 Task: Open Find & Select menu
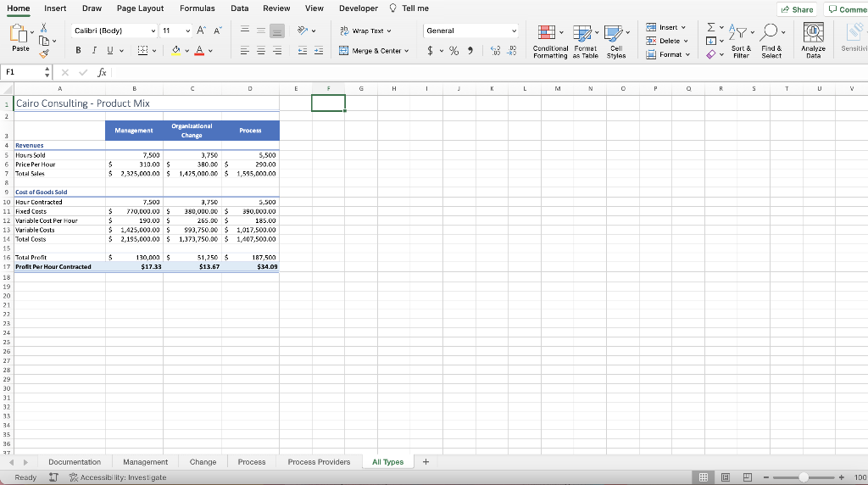[771, 42]
